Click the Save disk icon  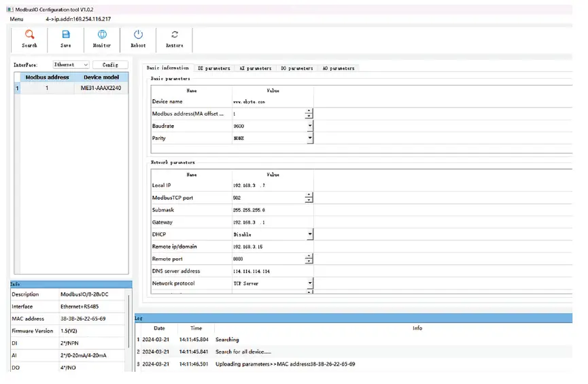(x=66, y=35)
